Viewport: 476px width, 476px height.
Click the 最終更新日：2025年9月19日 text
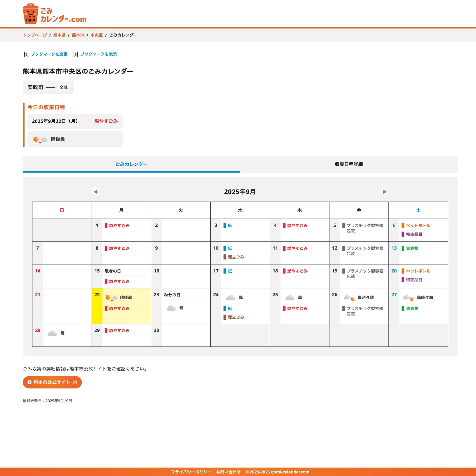(x=47, y=401)
